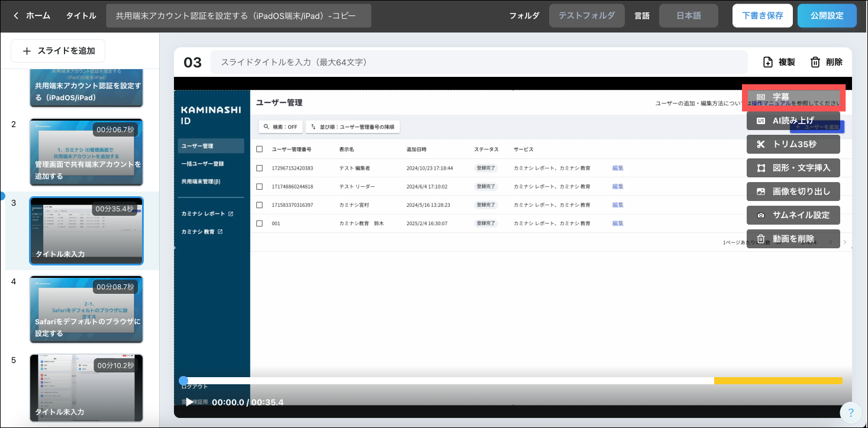Click the scissors icon for トリム35秒
868x428 pixels.
761,144
